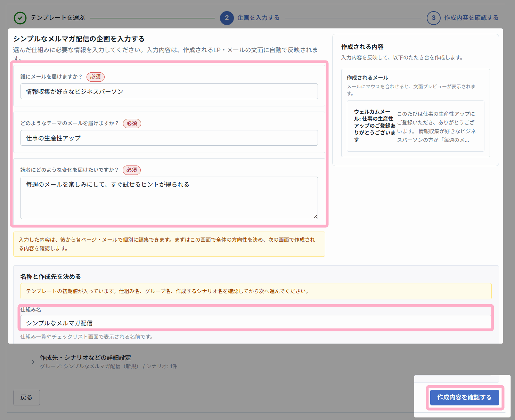Click the step 2 circle icon
The height and width of the screenshot is (420, 515).
[x=227, y=18]
